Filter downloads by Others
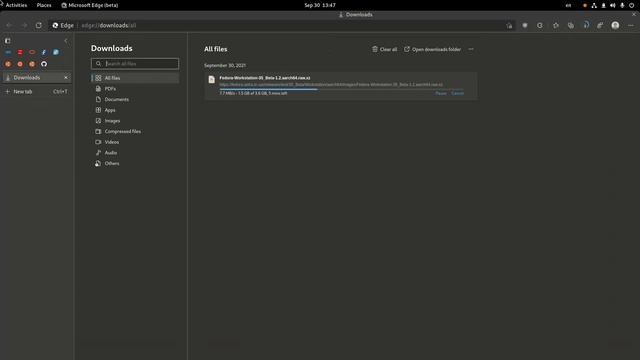The height and width of the screenshot is (360, 640). (x=135, y=163)
